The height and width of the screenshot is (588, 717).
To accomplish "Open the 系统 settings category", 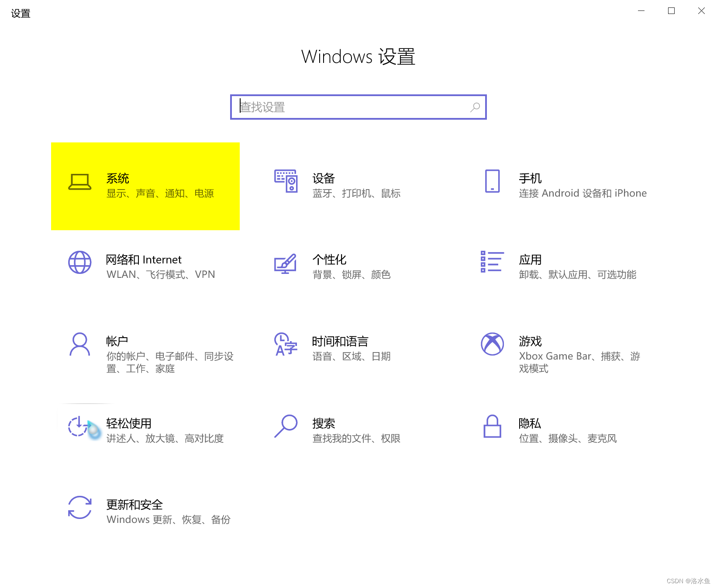I will point(145,186).
